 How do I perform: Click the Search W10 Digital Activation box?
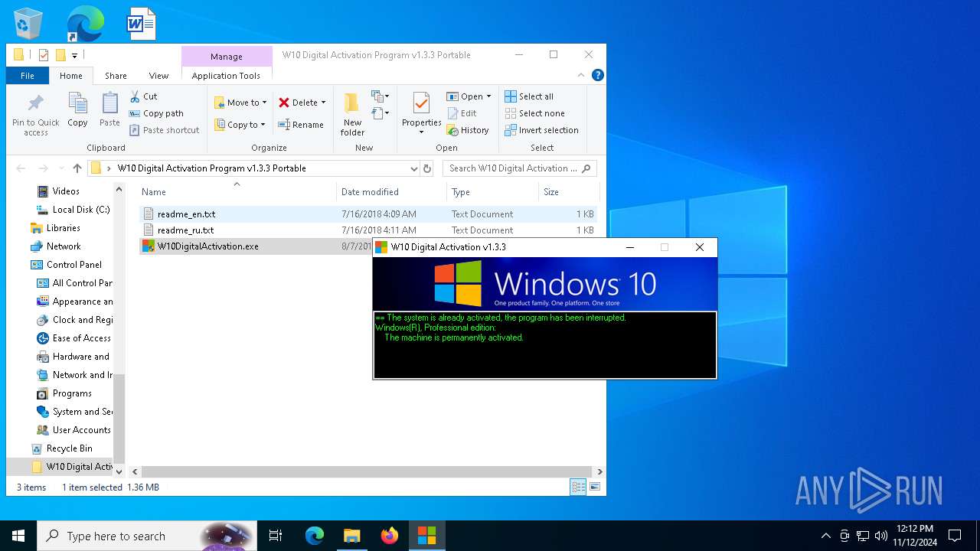[520, 168]
